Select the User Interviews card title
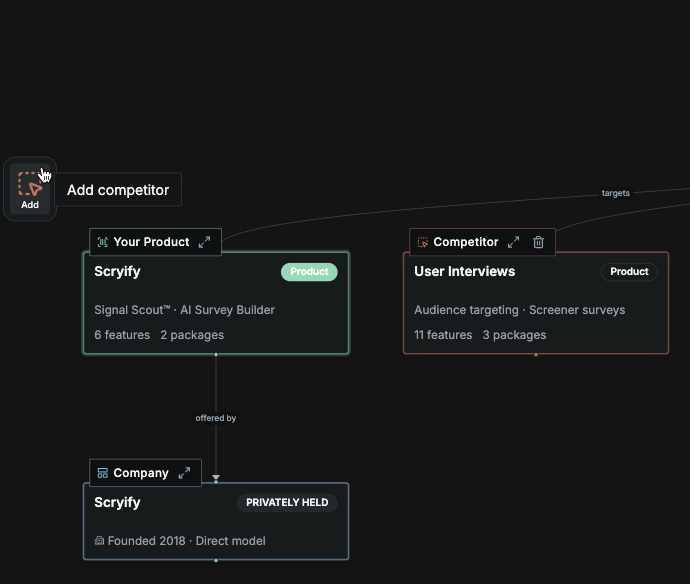Screen dimensions: 690x584 click(464, 272)
